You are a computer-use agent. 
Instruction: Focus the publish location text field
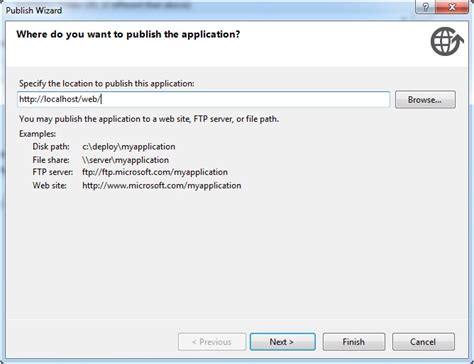(x=203, y=99)
